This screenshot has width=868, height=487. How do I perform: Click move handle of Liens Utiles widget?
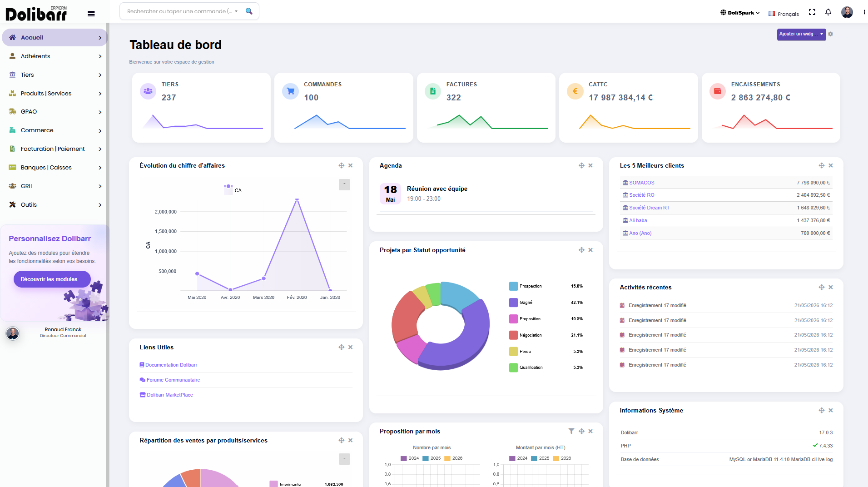(x=341, y=347)
